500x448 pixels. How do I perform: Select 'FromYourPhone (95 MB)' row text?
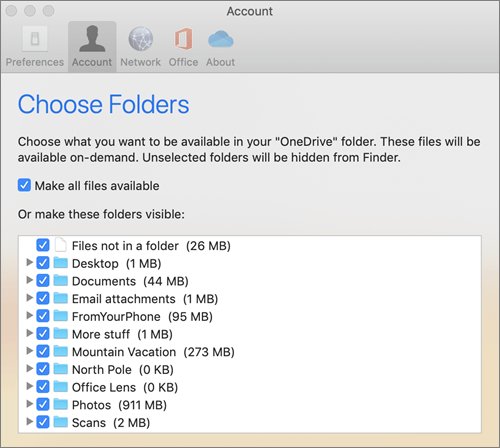pyautogui.click(x=142, y=316)
